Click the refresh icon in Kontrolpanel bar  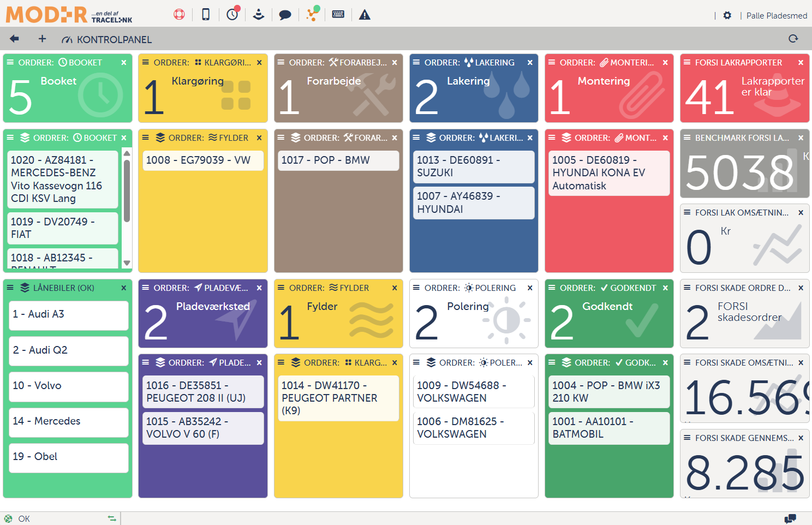coord(793,39)
